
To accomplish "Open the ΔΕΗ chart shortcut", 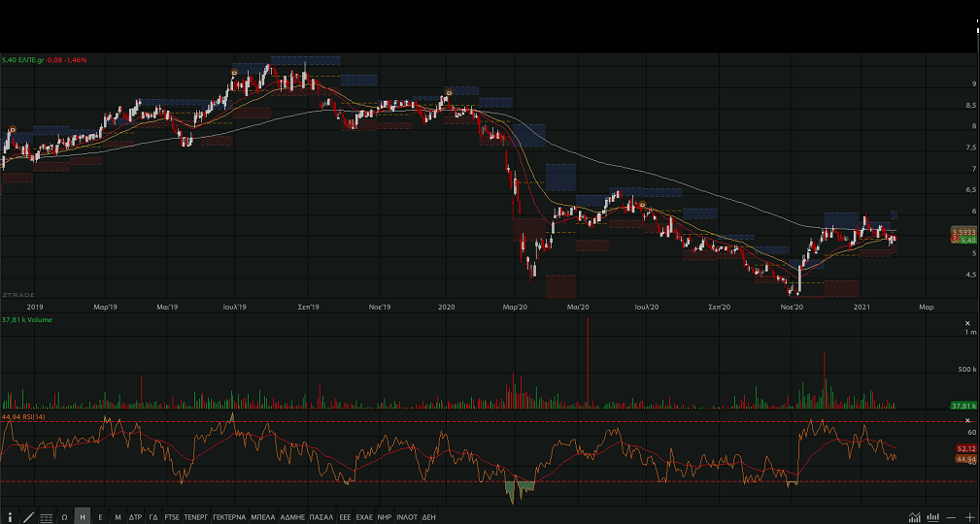I will 428,517.
